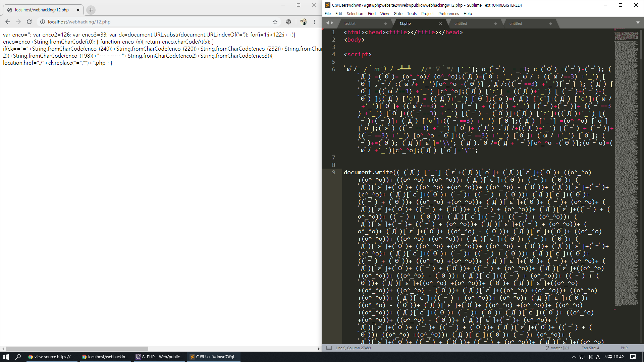Switch to the test.txt tab
This screenshot has width=644, height=362.
(350, 23)
